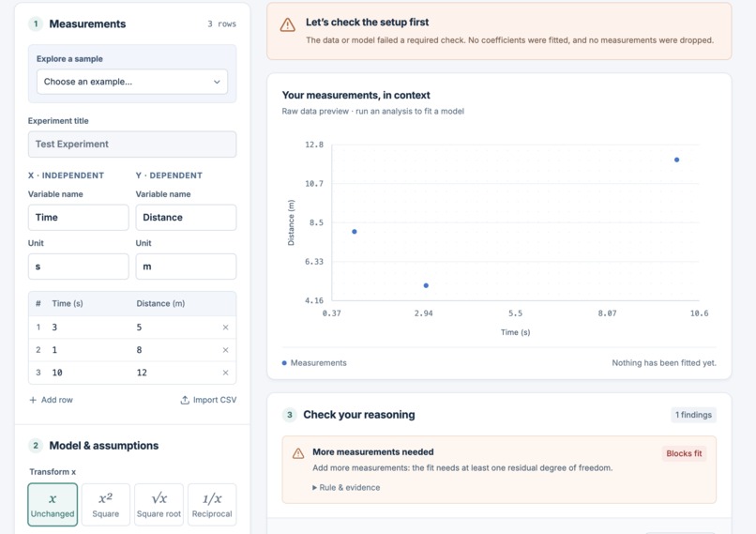Click the step 3 Check reasoning badge

coord(289,415)
